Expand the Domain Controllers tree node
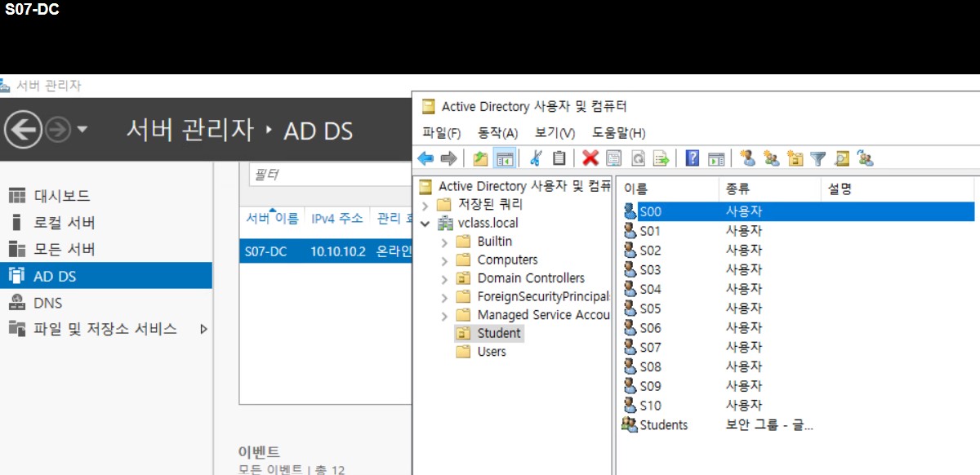 (444, 278)
